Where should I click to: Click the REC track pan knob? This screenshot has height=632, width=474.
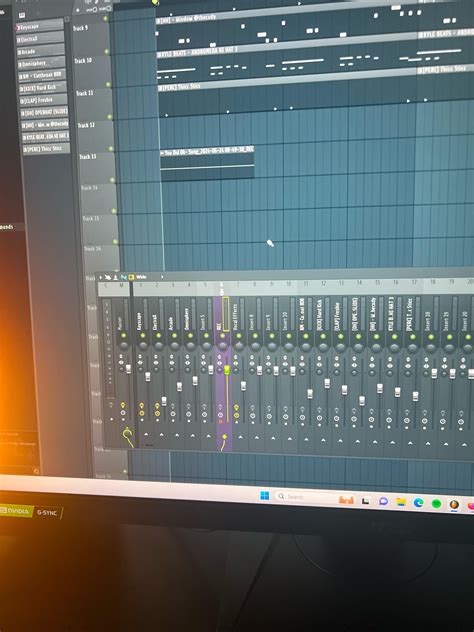pyautogui.click(x=222, y=346)
